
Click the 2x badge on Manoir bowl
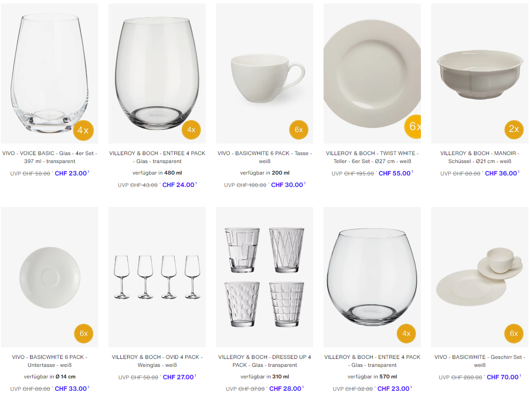[514, 129]
